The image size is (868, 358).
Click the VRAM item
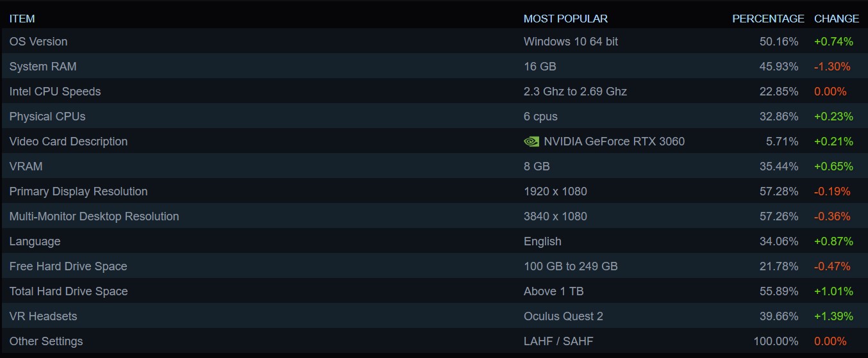(x=434, y=166)
